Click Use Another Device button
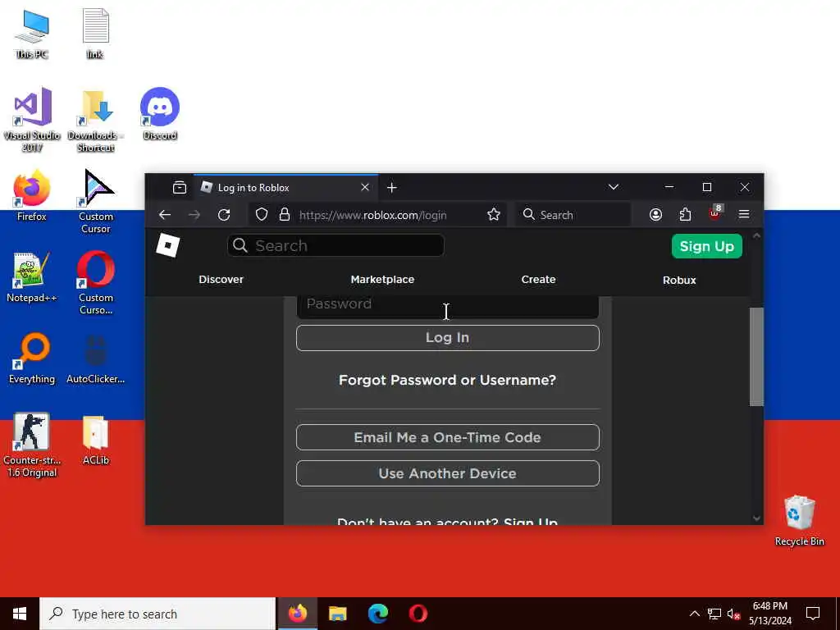The width and height of the screenshot is (840, 630). 447,473
